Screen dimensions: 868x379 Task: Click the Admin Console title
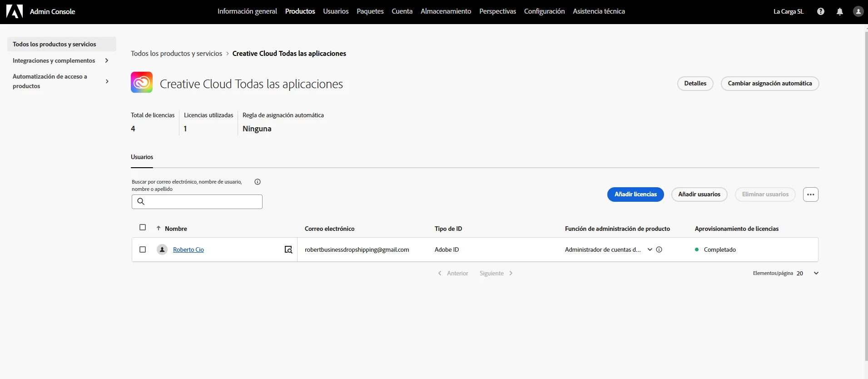(x=52, y=11)
